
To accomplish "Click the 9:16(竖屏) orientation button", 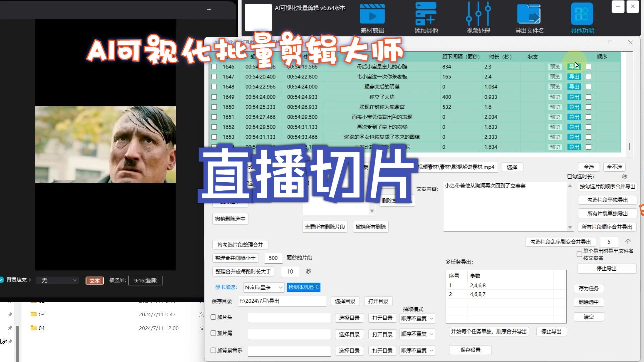I will point(146,281).
